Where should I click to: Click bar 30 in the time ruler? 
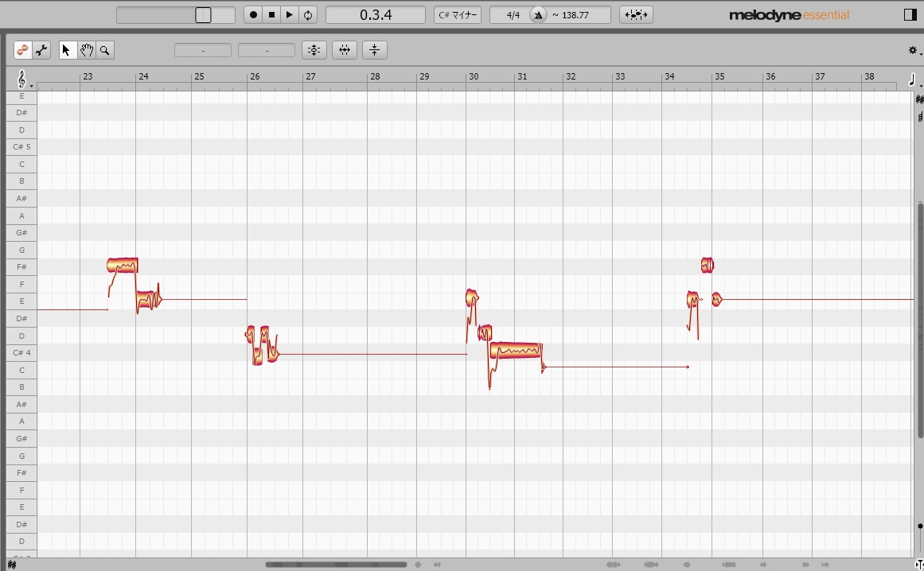coord(474,76)
